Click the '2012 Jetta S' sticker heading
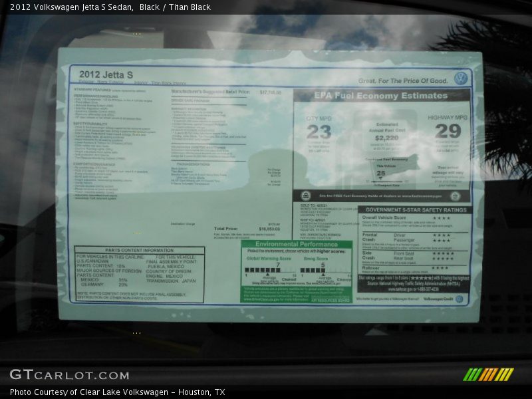532x399 pixels. click(x=106, y=74)
